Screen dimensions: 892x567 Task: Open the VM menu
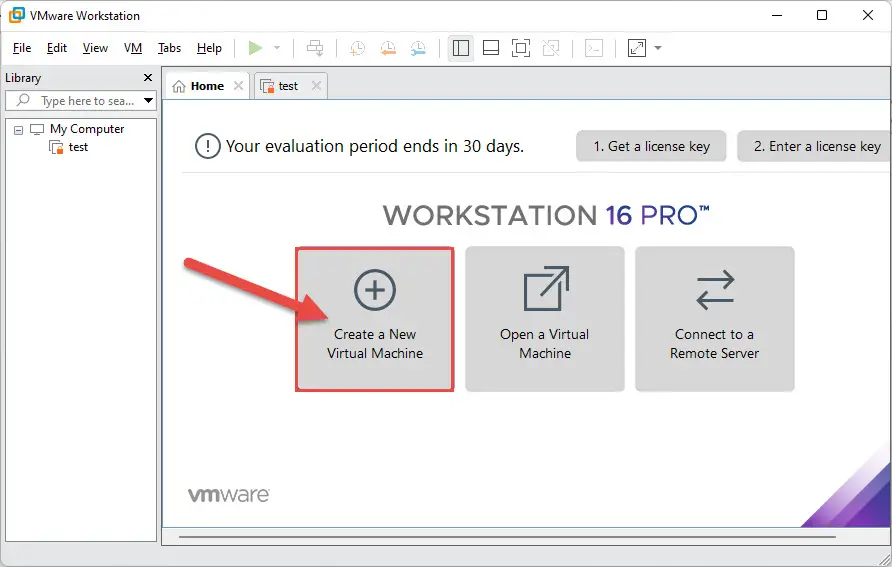tap(133, 48)
